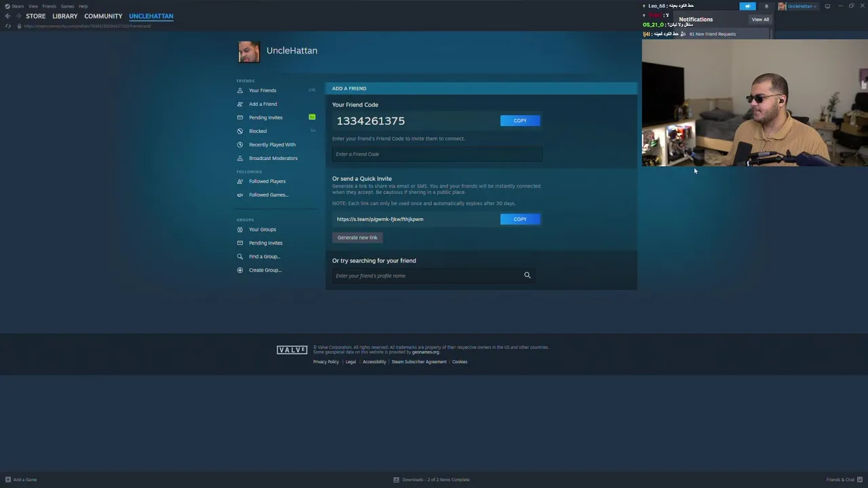
Task: Open Create Group...
Action: coord(265,270)
